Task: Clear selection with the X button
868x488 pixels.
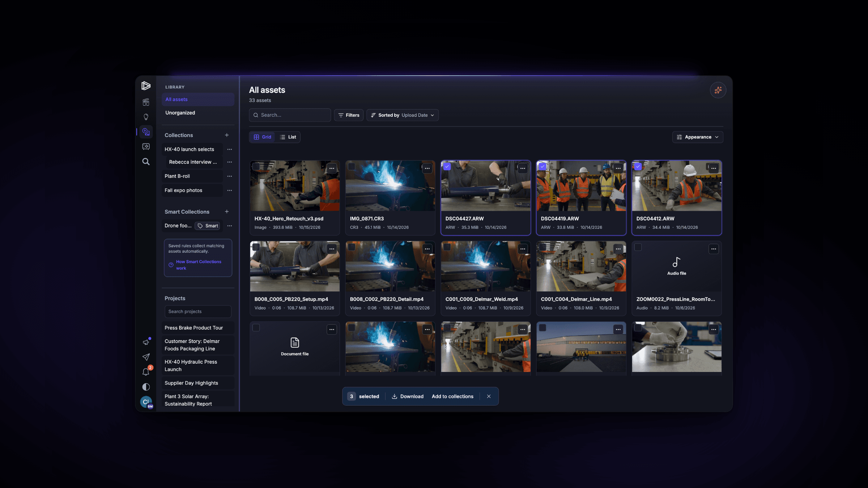Action: click(489, 397)
